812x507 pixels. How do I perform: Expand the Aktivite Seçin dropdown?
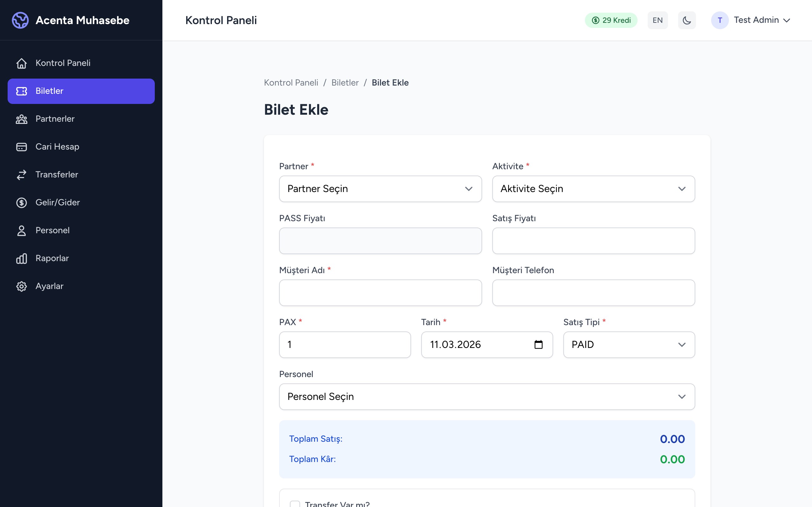tap(593, 189)
